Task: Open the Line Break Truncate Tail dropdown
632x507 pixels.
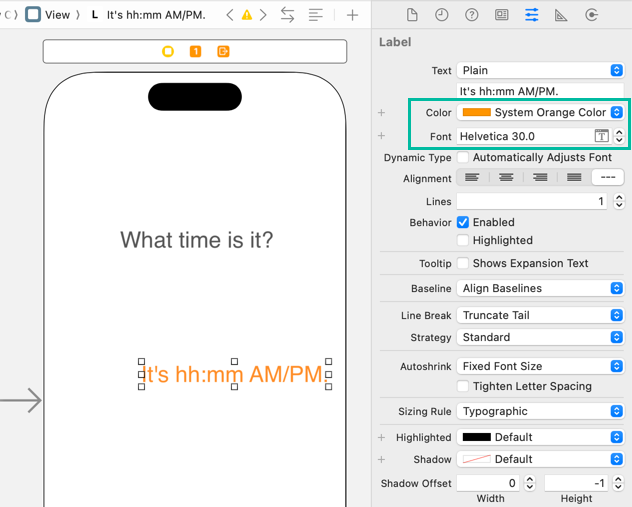Action: pyautogui.click(x=540, y=315)
